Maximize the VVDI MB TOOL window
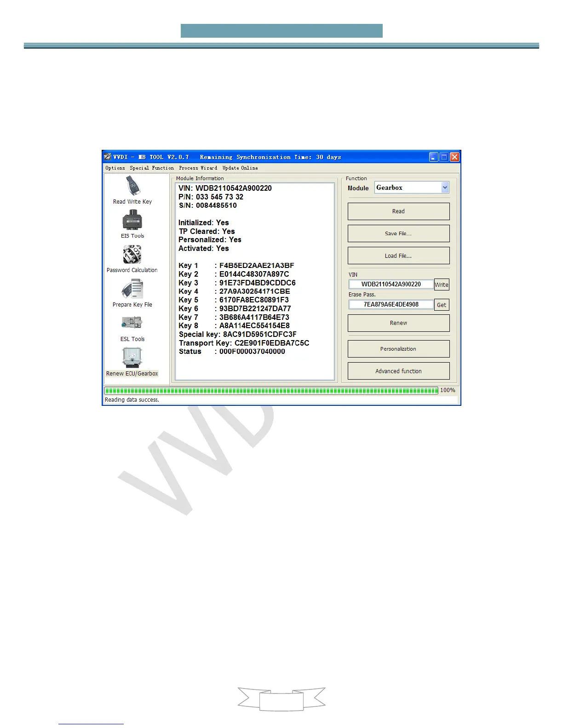The image size is (563, 728). click(x=444, y=157)
